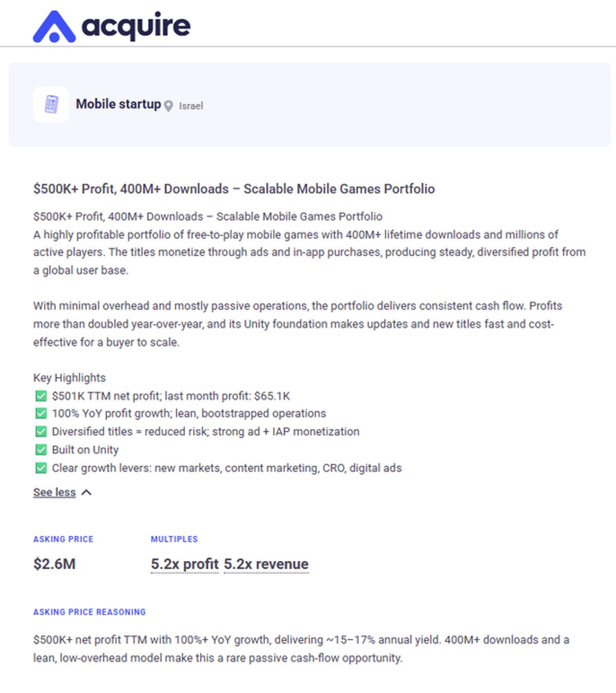Click the Asking Price Reasoning heading
The image size is (616, 693).
point(89,612)
